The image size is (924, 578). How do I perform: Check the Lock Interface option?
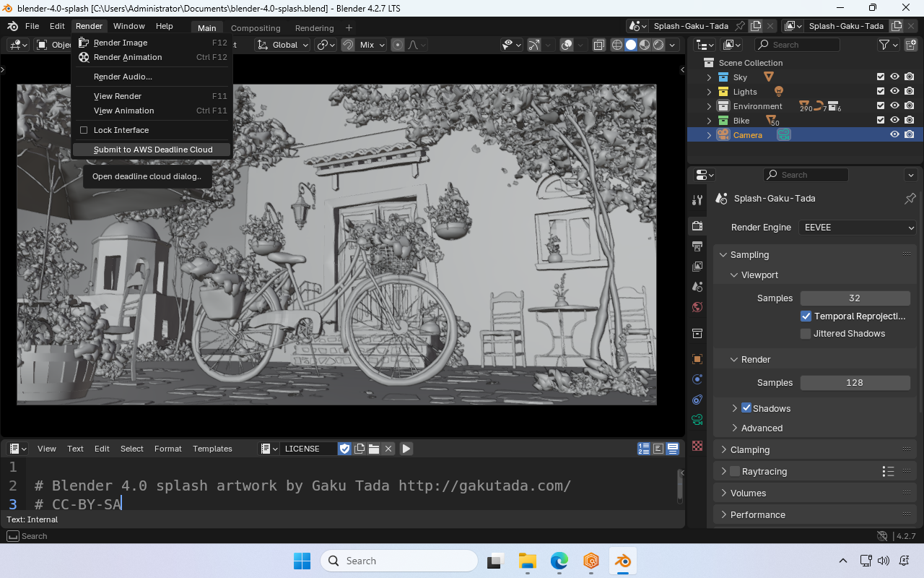pos(84,130)
